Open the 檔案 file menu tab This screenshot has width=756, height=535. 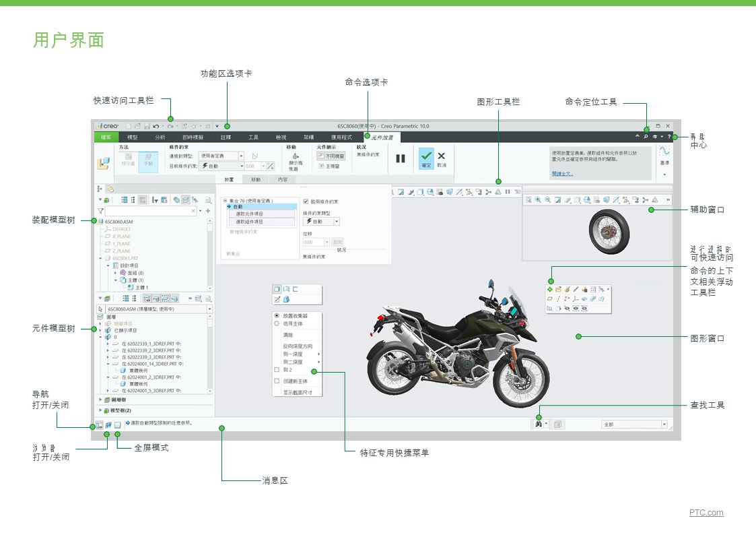[106, 137]
